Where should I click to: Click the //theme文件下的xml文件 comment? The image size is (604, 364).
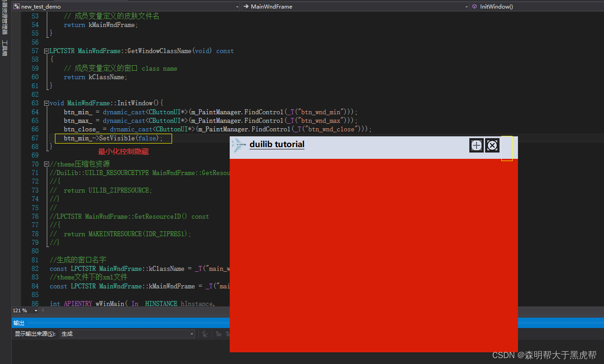tap(89, 277)
